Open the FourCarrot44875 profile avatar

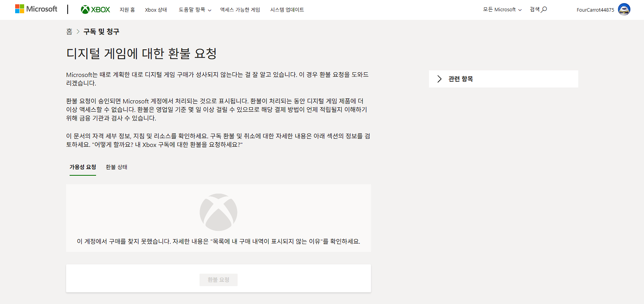click(x=624, y=9)
